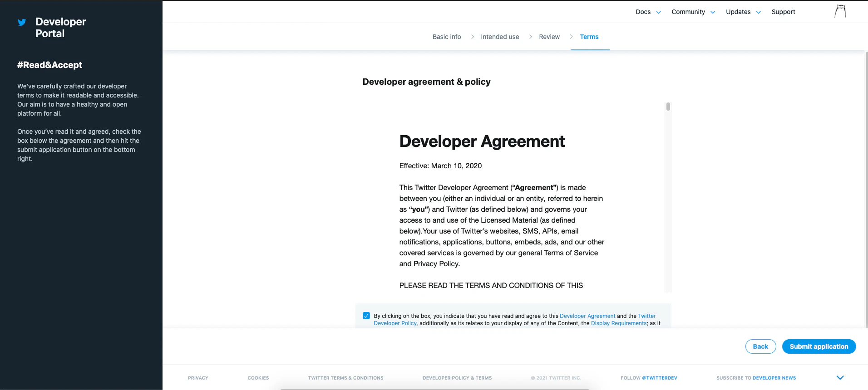
Task: Click the 2021 Twitter Inc. copyright text
Action: coord(556,378)
